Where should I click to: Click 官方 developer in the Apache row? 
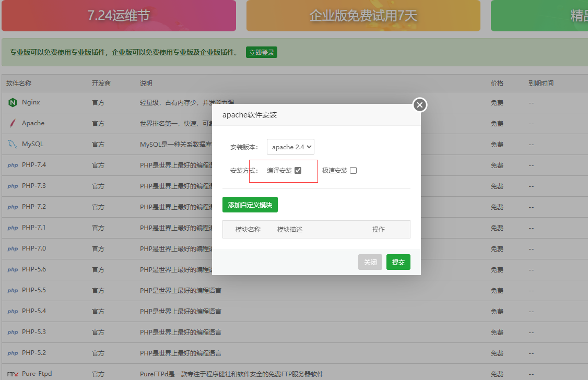pos(98,124)
